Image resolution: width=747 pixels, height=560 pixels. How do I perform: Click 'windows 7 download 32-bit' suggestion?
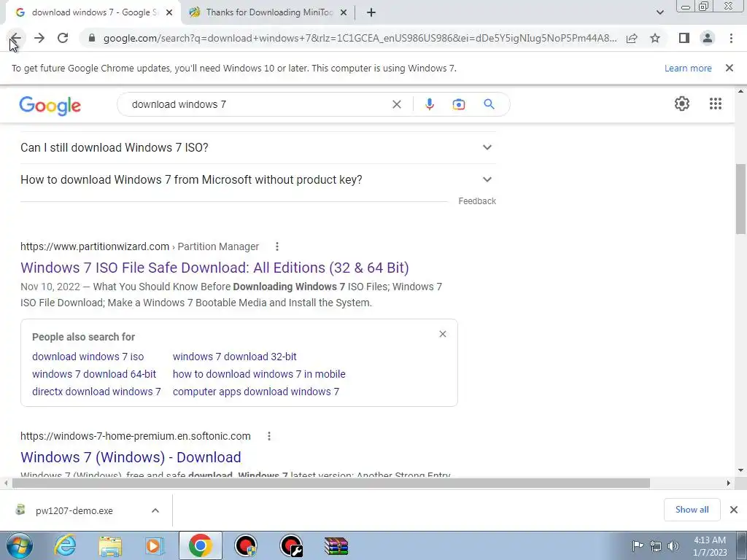point(234,357)
